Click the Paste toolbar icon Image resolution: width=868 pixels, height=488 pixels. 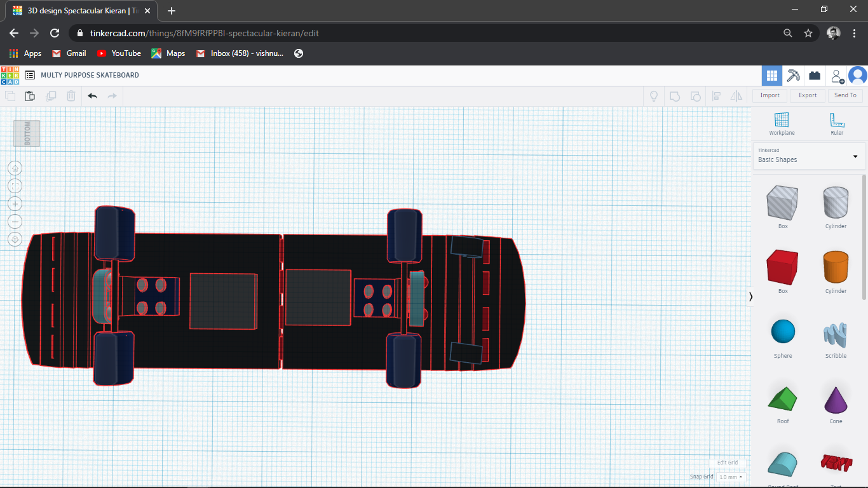pos(30,96)
